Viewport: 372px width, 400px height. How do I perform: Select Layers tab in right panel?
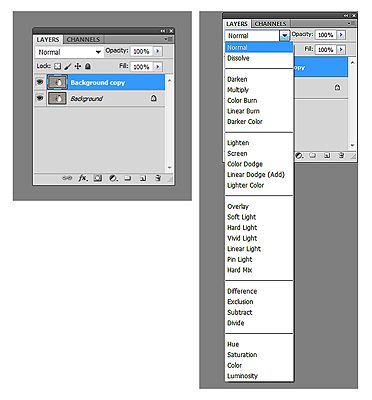(237, 24)
